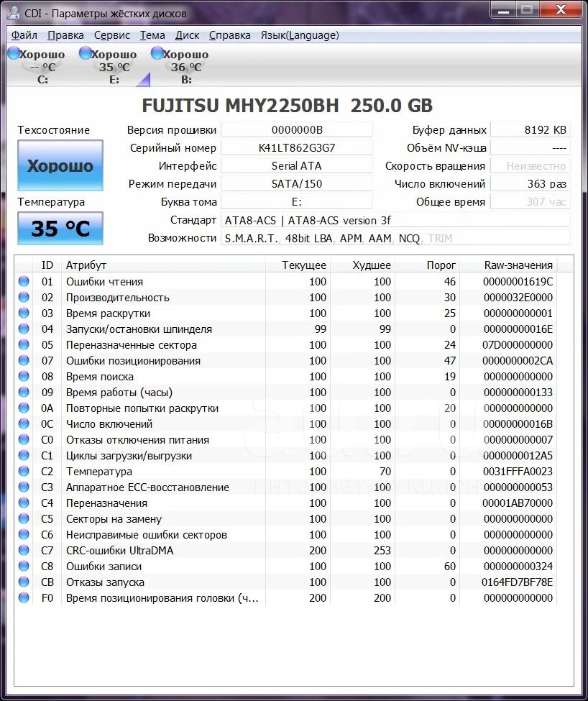Select the CRC-ошибки UltraDMA attribute name

[x=119, y=550]
